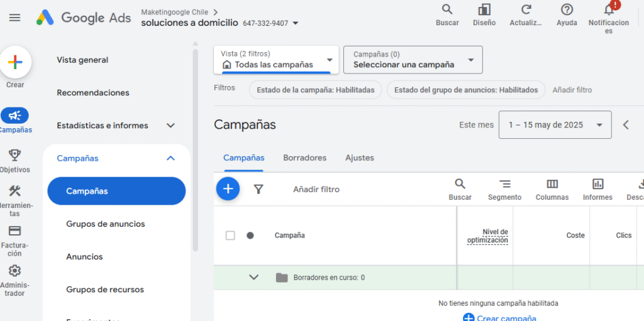
Task: Click the download icon in table toolbar
Action: 641,183
